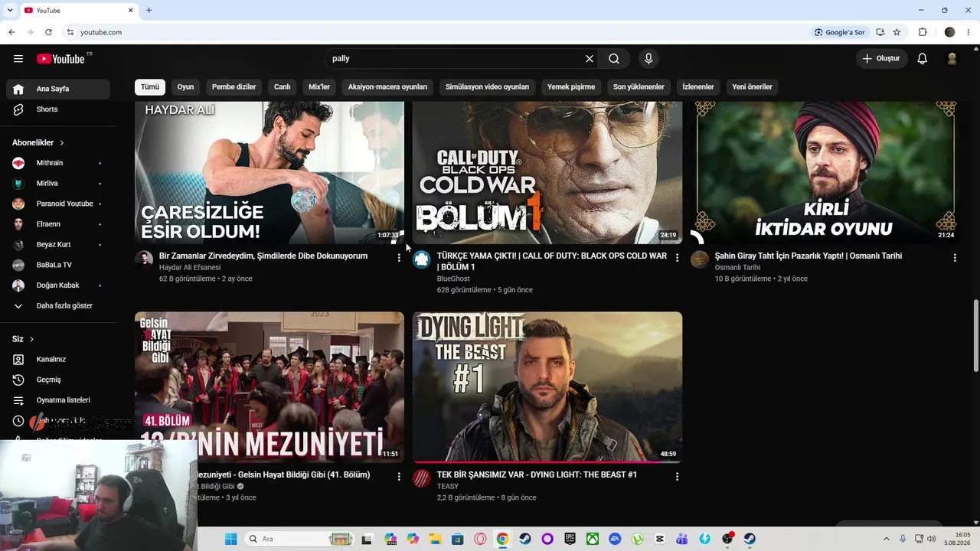Image resolution: width=980 pixels, height=551 pixels.
Task: Launch Epic Games from the taskbar
Action: [x=570, y=539]
